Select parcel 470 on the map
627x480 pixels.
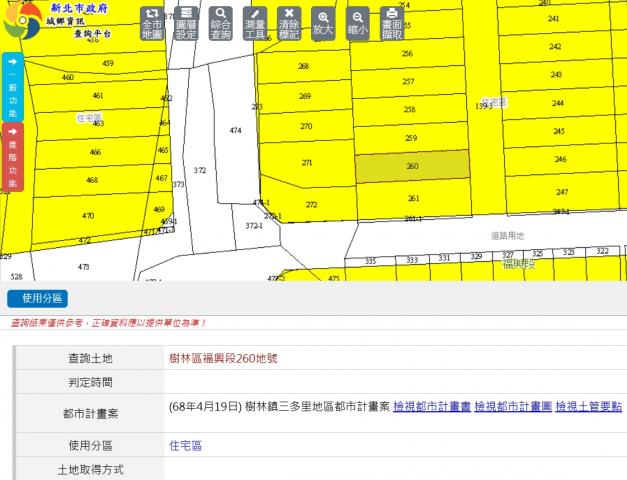click(88, 215)
